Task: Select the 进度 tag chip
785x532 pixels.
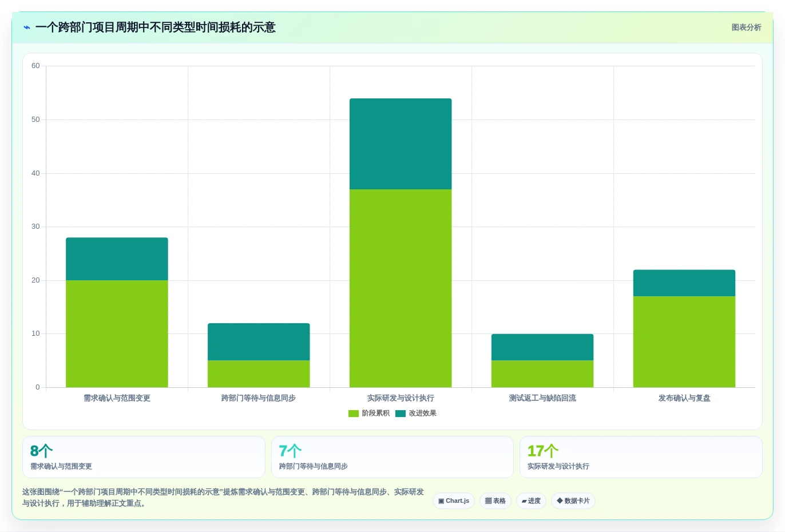Action: (531, 501)
